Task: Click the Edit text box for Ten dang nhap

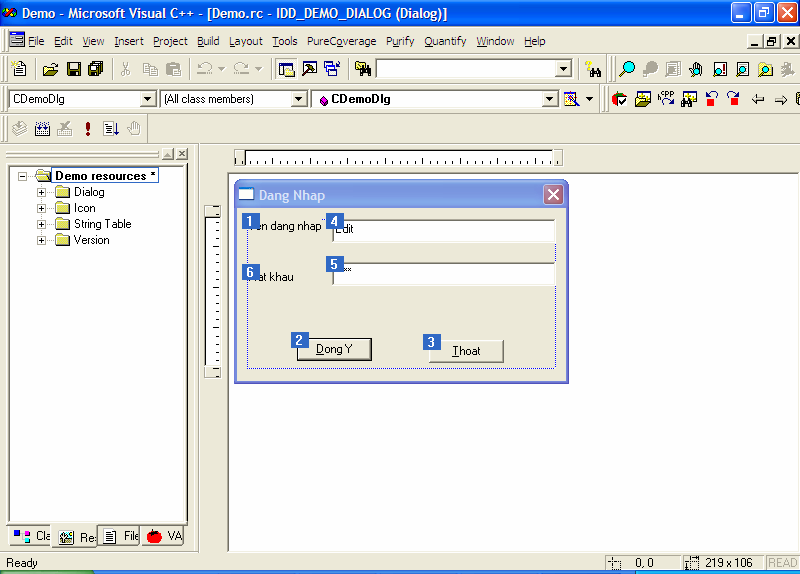Action: point(445,230)
